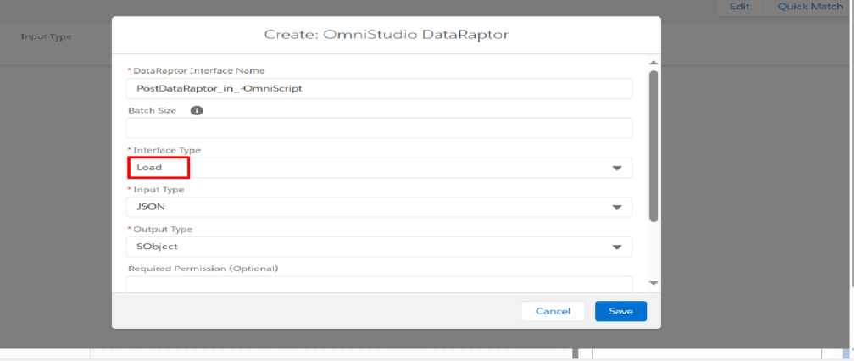This screenshot has width=868, height=361.
Task: Click the Batch Size info icon
Action: point(197,110)
